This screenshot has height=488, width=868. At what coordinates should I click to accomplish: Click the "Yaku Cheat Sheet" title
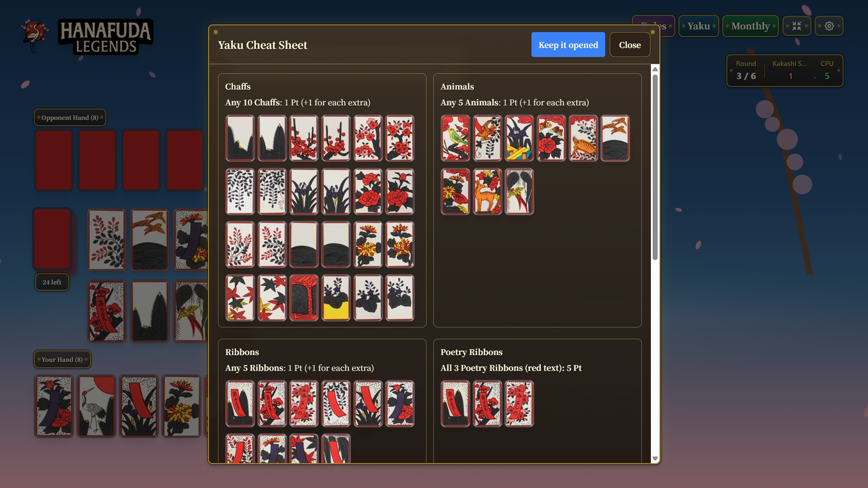click(262, 45)
